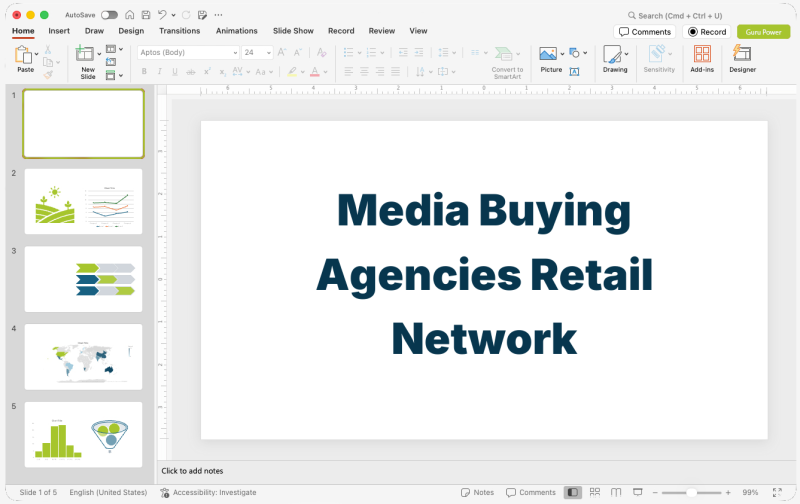Screen dimensions: 800x504
Task: Undo the last action
Action: point(162,15)
